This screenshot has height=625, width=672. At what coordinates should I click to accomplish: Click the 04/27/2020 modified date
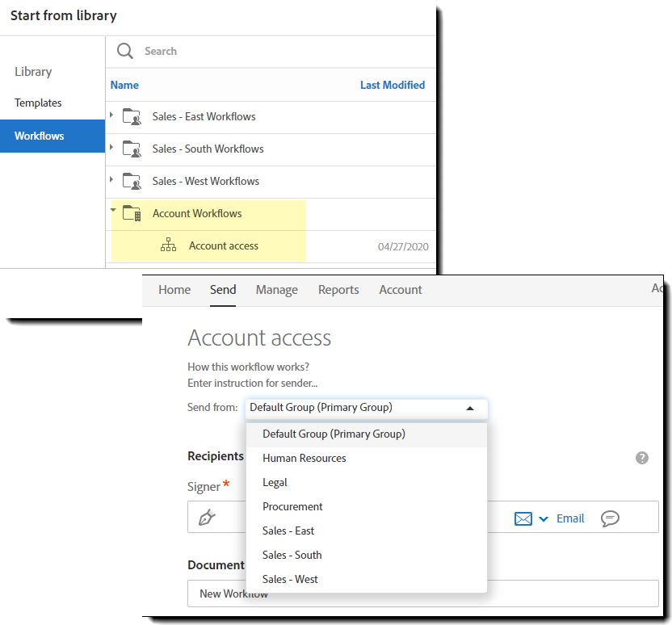click(403, 247)
